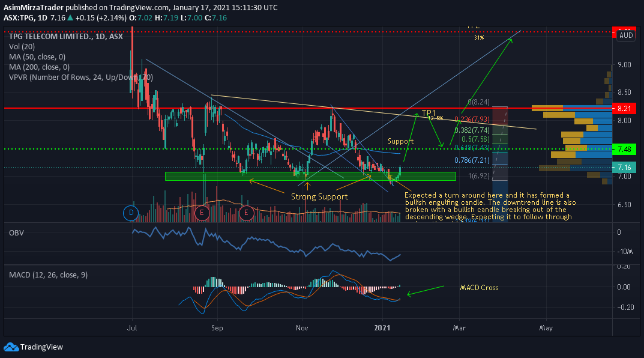The width and height of the screenshot is (644, 358).
Task: Click the second earnings 'E' marker after September
Action: pos(247,213)
